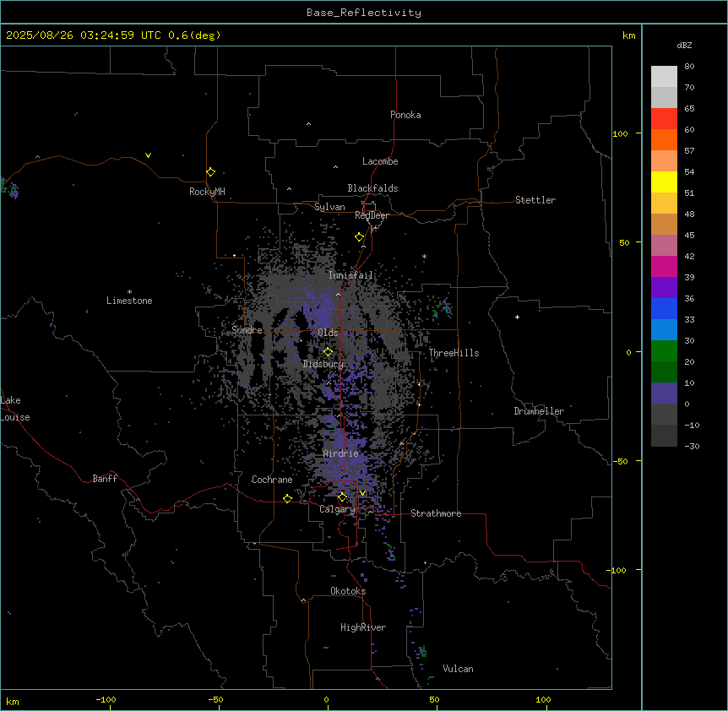Click the HighRiver label
This screenshot has width=728, height=711.
coord(363,627)
